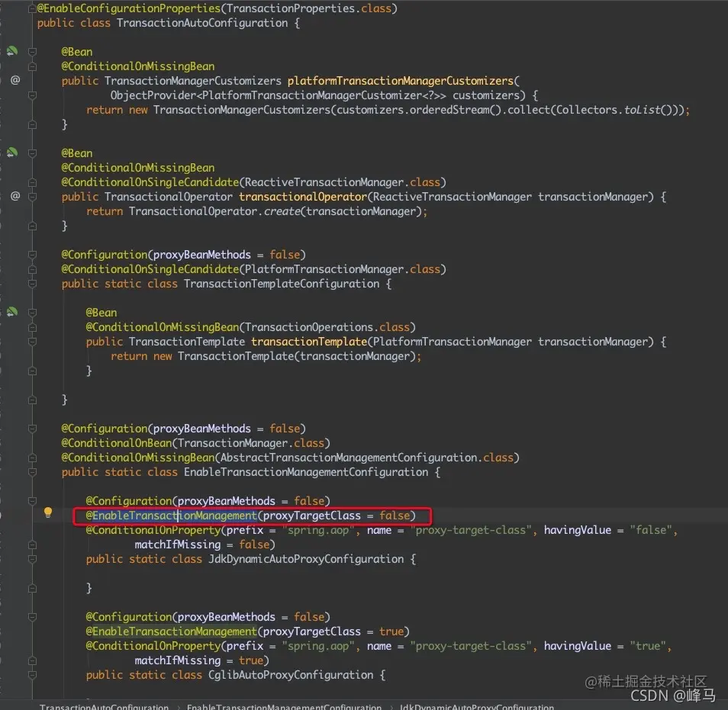728x710 pixels.
Task: Click yellow method name 'transactionTemplate'
Action: [x=309, y=342]
